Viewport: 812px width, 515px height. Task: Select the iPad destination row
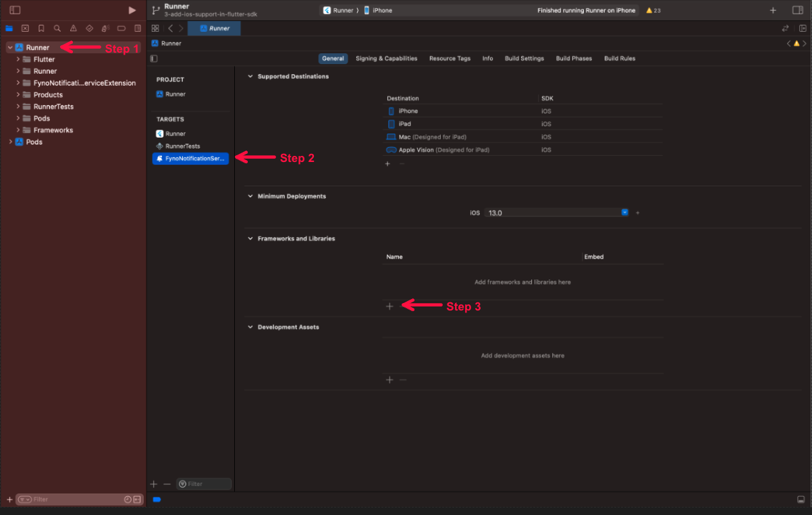pos(405,124)
